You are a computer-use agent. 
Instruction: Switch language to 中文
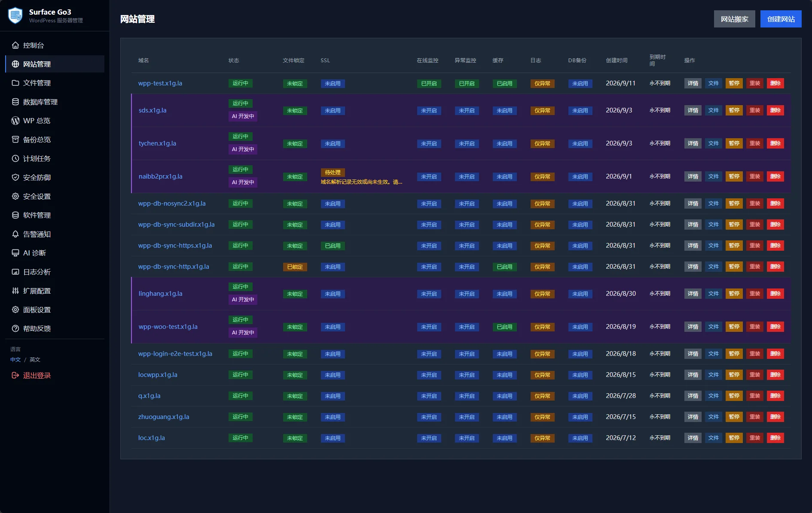click(x=15, y=360)
